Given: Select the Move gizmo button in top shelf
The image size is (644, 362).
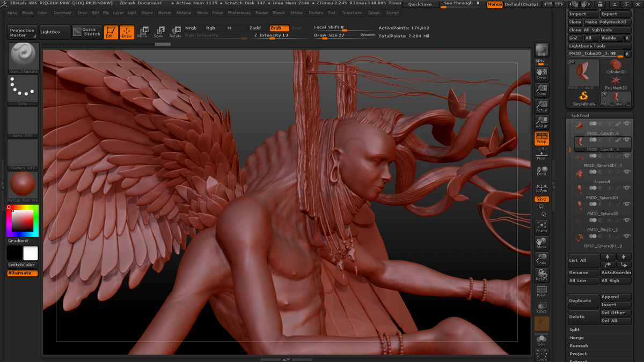Looking at the screenshot, I should 143,32.
